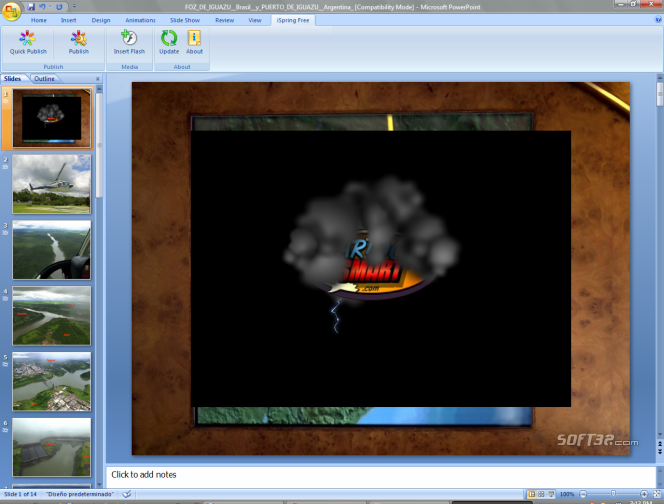Click the Undo arrow icon
The image size is (664, 504).
pos(42,7)
